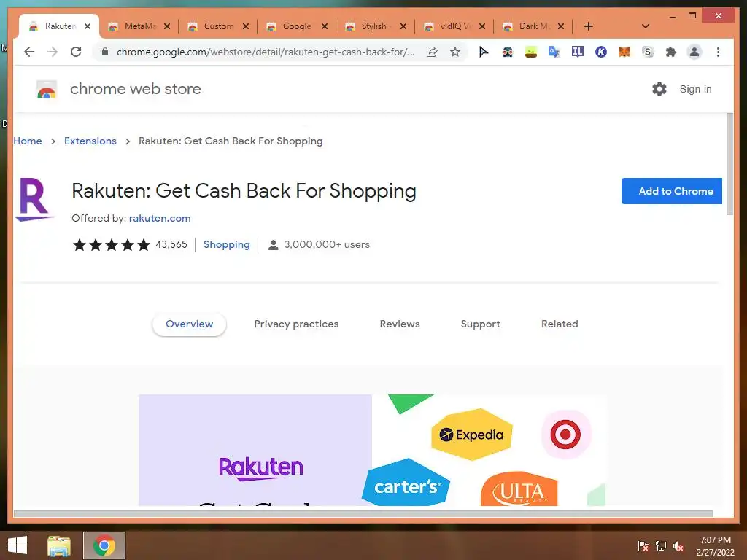Click Sign in link

[x=695, y=89]
